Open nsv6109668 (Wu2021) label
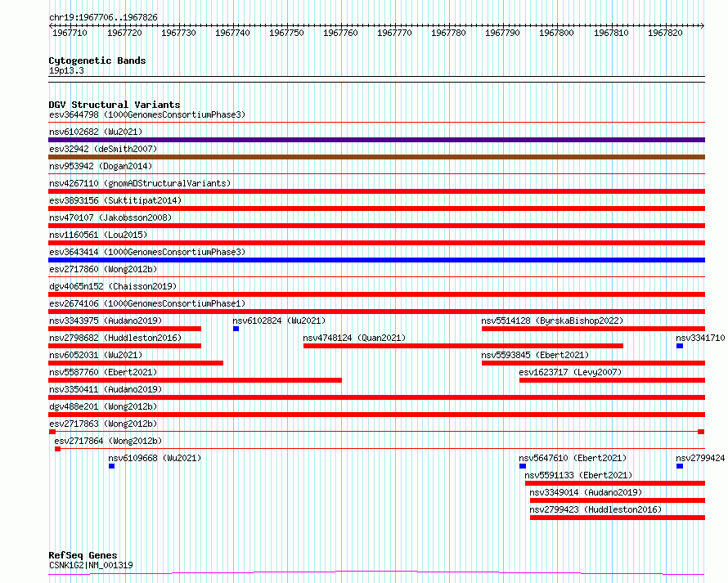The image size is (728, 583). pyautogui.click(x=155, y=458)
